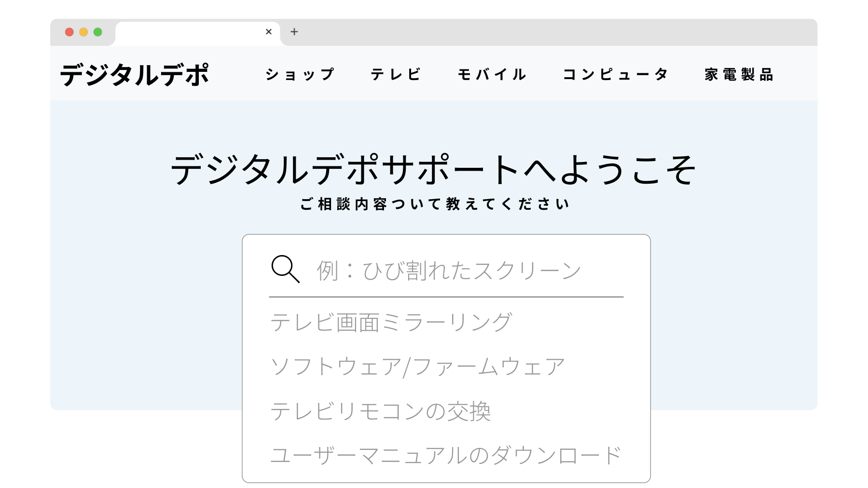Open a new tab with plus icon
Image resolution: width=868 pixels, height=488 pixels.
[294, 32]
